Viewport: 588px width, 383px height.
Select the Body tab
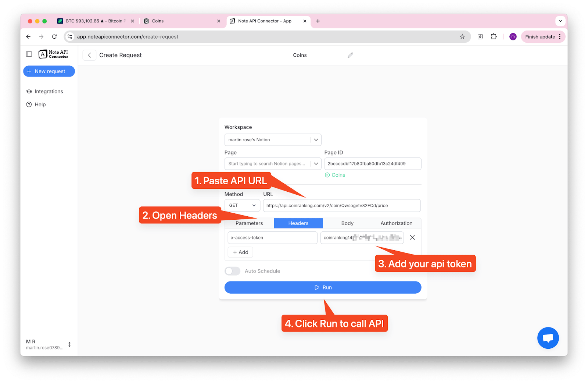[x=347, y=223]
